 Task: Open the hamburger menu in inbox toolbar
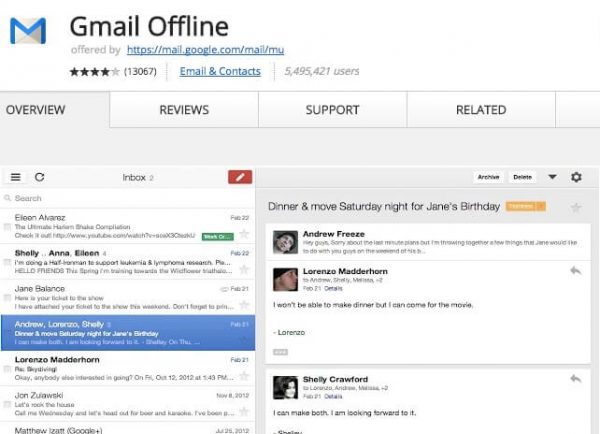coord(16,177)
